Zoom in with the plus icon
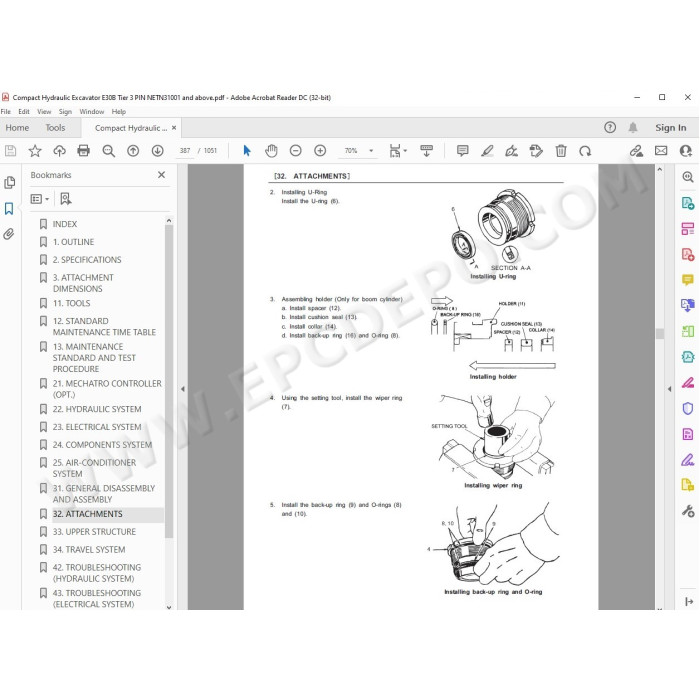This screenshot has width=700, height=700. pyautogui.click(x=320, y=151)
